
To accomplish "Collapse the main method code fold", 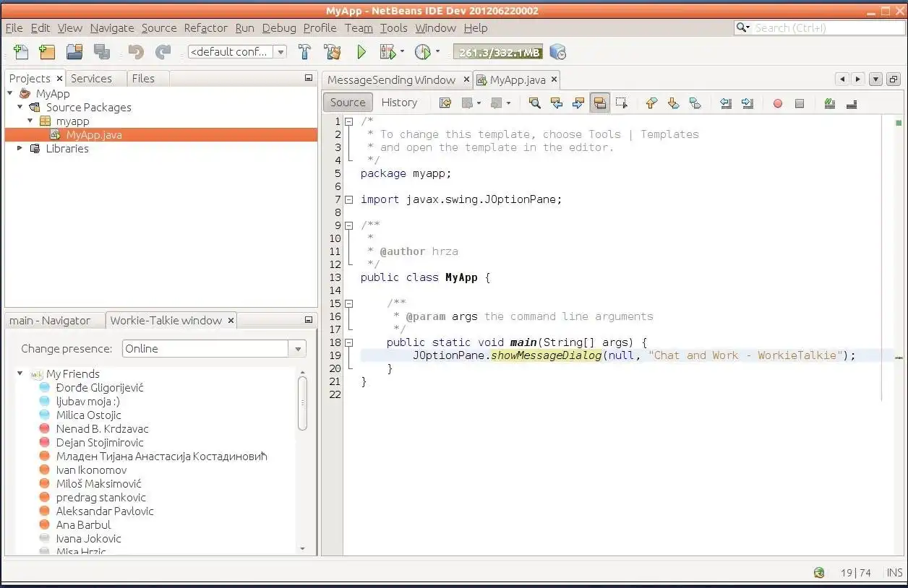I will [348, 342].
